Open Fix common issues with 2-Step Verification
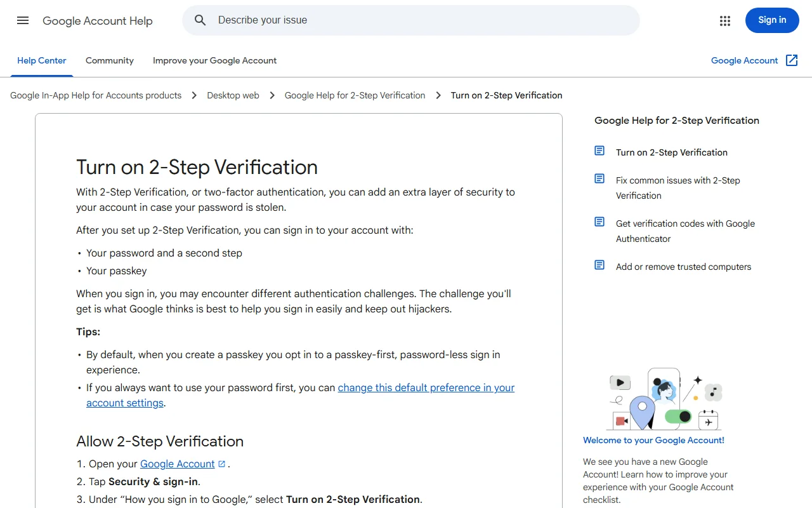Screen dimensions: 812x508 678,188
